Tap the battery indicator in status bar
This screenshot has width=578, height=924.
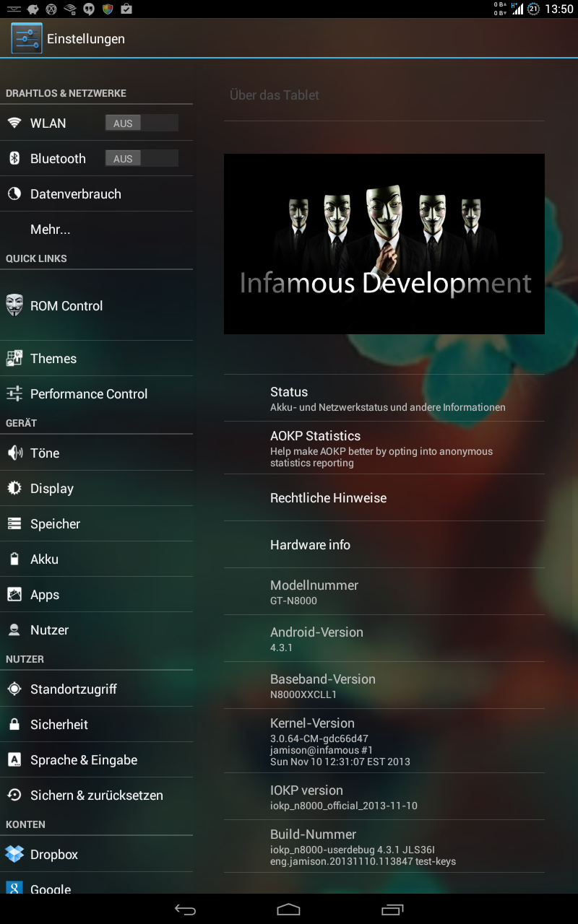(x=534, y=9)
